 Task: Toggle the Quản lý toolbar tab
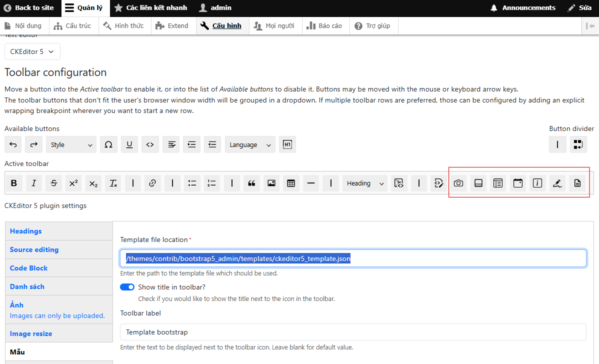pyautogui.click(x=84, y=8)
